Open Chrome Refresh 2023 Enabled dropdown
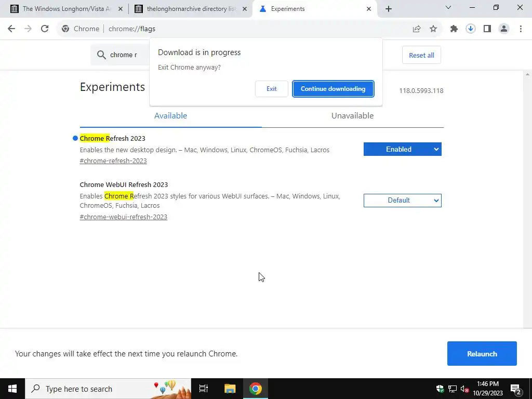532x399 pixels. point(403,149)
